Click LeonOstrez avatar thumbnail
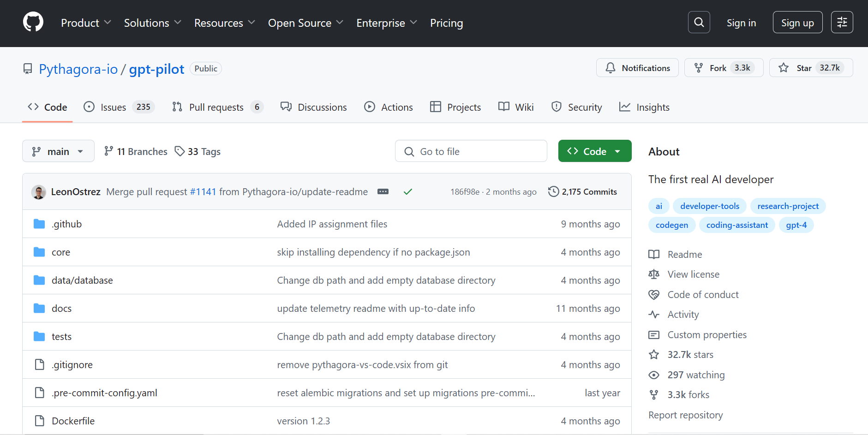 click(39, 192)
